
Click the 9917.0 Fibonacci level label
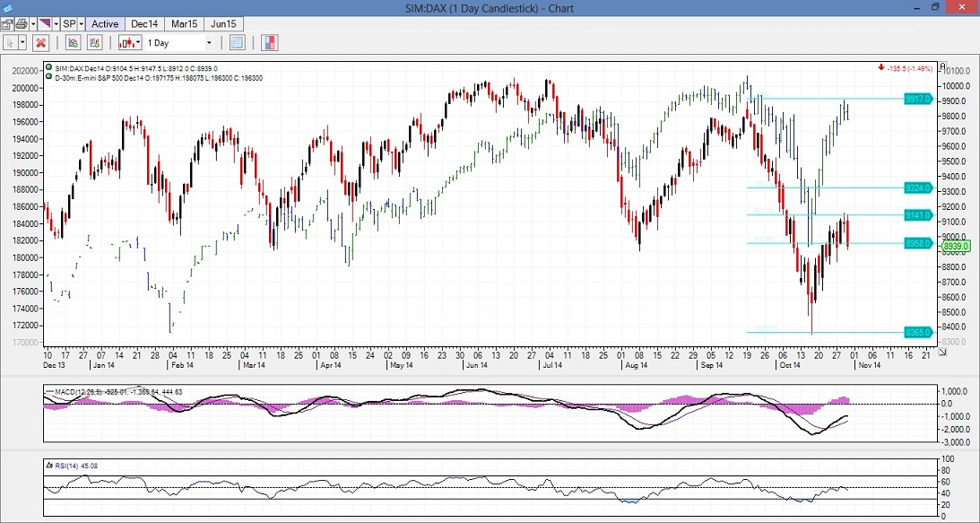[918, 99]
